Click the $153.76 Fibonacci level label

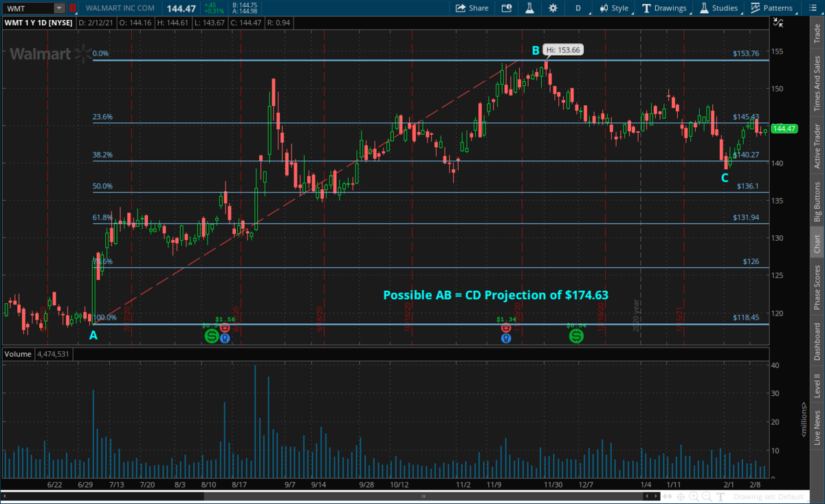pos(746,54)
